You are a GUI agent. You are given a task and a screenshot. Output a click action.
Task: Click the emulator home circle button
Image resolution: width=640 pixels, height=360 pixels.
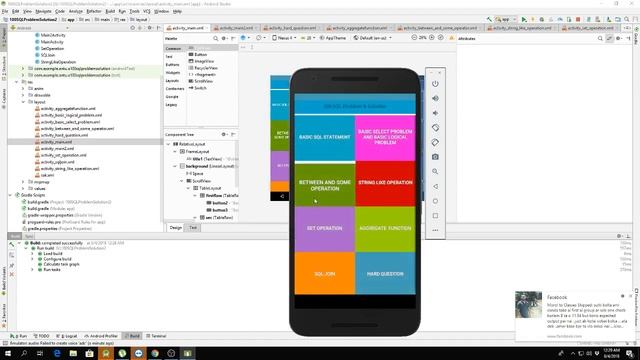[x=435, y=201]
